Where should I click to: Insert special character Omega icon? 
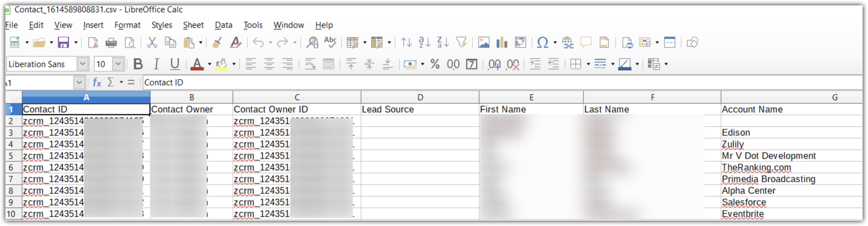click(542, 43)
